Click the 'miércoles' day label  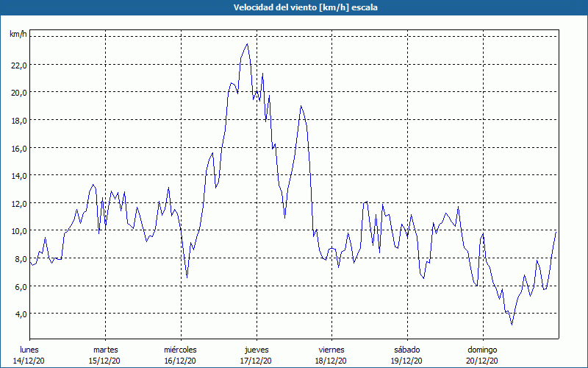[x=180, y=350]
